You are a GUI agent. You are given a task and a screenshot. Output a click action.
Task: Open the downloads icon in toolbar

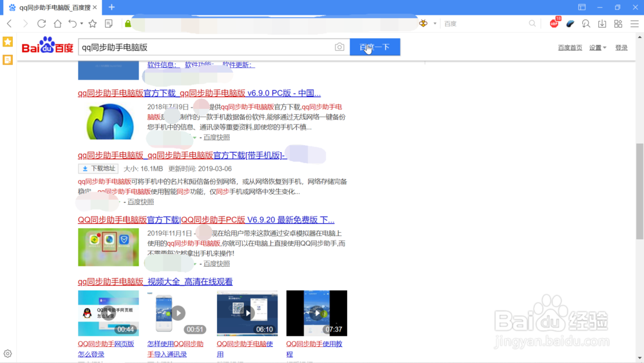602,23
